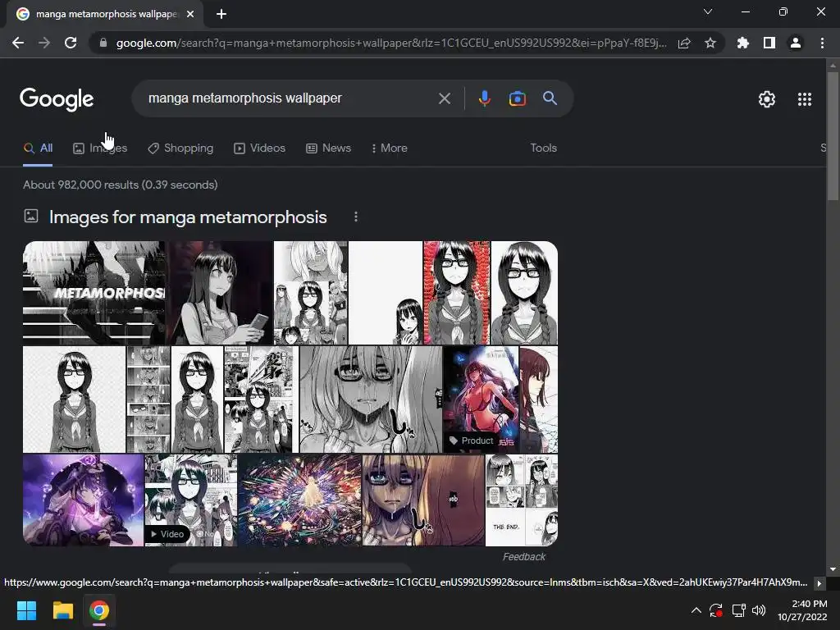This screenshot has width=840, height=630.
Task: Open network settings tray icon
Action: coord(739,610)
